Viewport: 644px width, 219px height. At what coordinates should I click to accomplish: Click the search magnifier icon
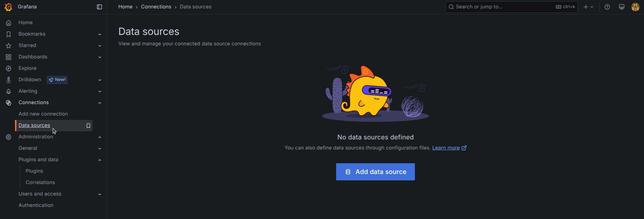pos(451,7)
